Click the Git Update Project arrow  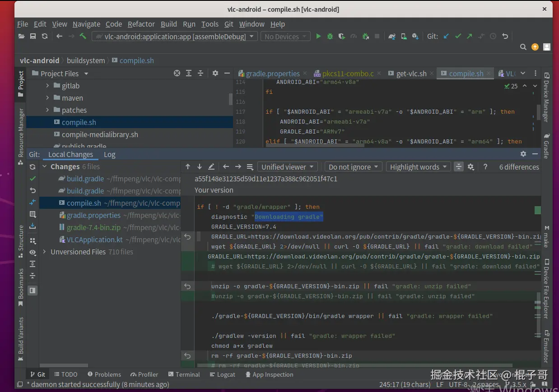[446, 37]
